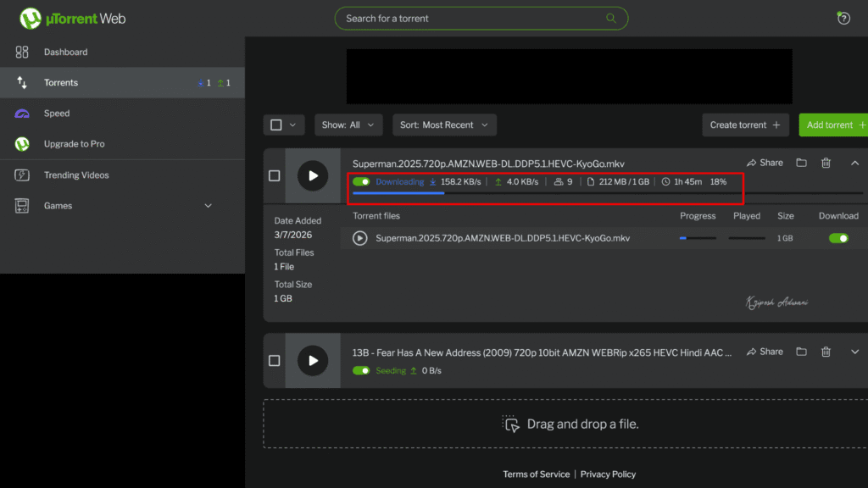868x488 pixels.
Task: Toggle the Seeding switch for 13B
Action: click(361, 371)
